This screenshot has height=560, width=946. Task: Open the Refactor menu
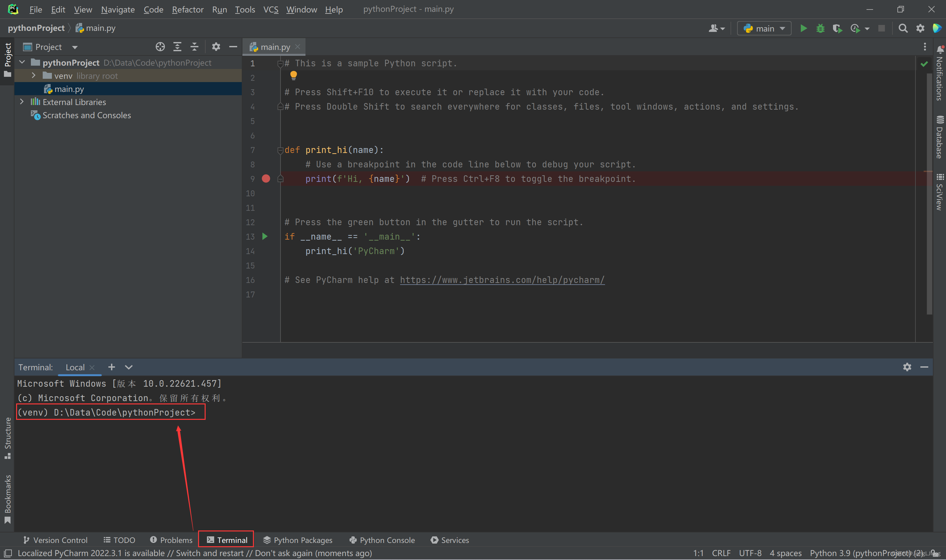[188, 10]
